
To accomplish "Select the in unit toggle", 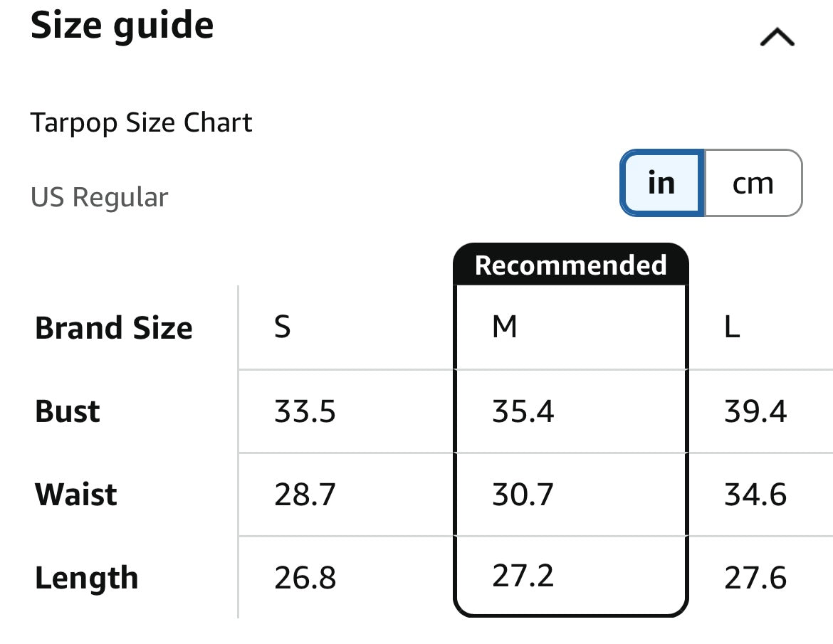I will (661, 184).
